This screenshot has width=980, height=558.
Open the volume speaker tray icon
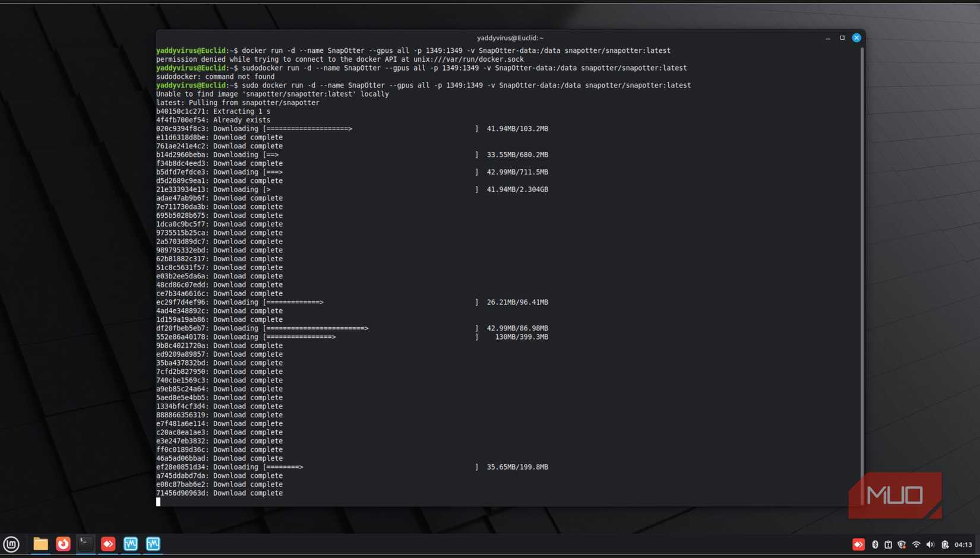tap(930, 544)
